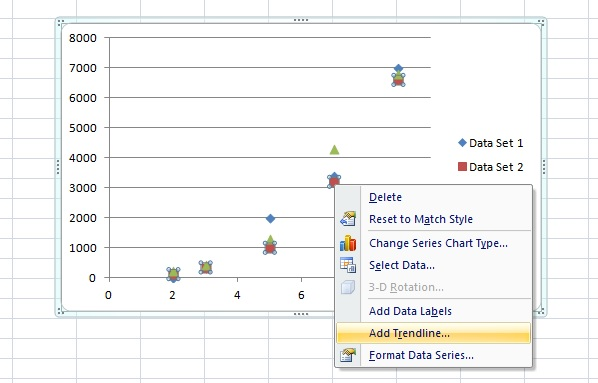Click vertical axis label 8000
Screen dimensions: 598x383
83,38
